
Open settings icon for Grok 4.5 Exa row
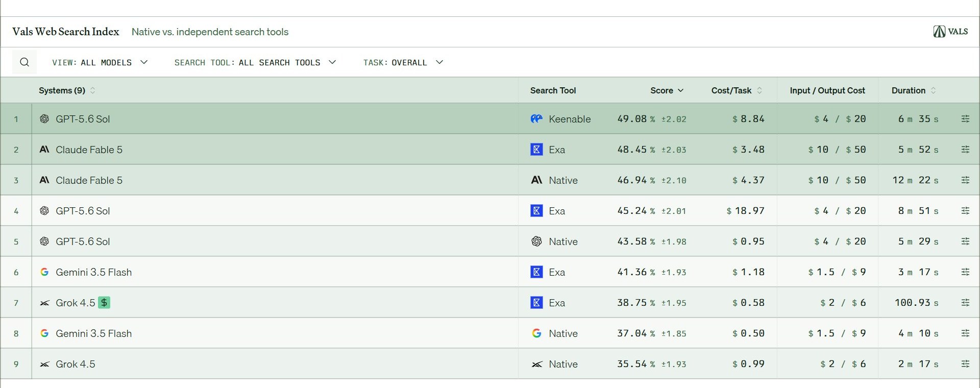pos(965,303)
